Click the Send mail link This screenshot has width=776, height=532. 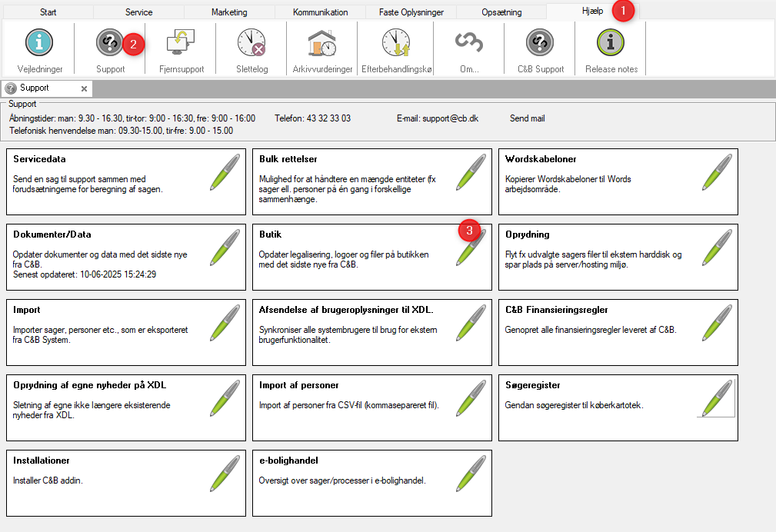(527, 118)
